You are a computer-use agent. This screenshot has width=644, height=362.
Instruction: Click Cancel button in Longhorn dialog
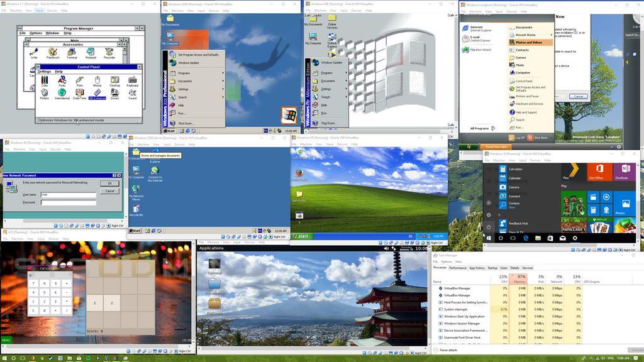tap(579, 96)
